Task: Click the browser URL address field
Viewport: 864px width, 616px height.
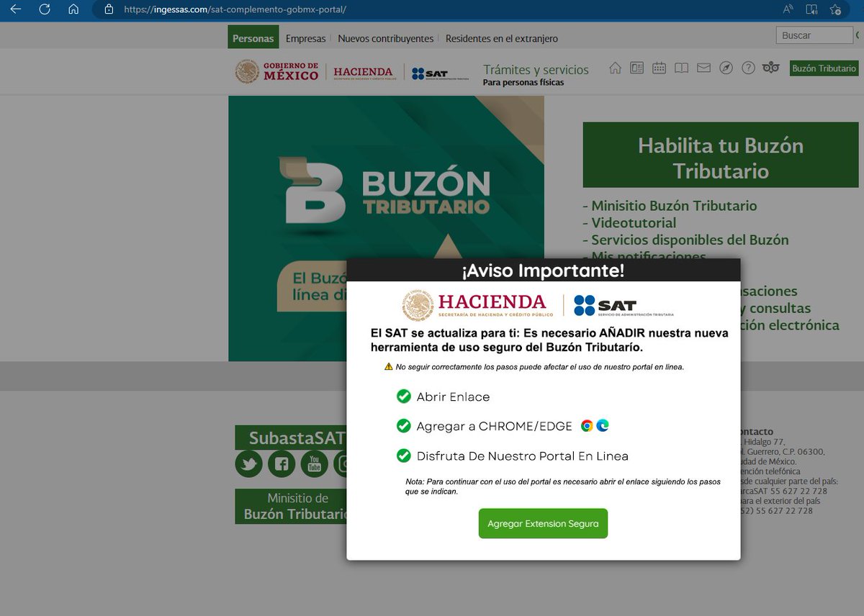Action: pos(432,10)
